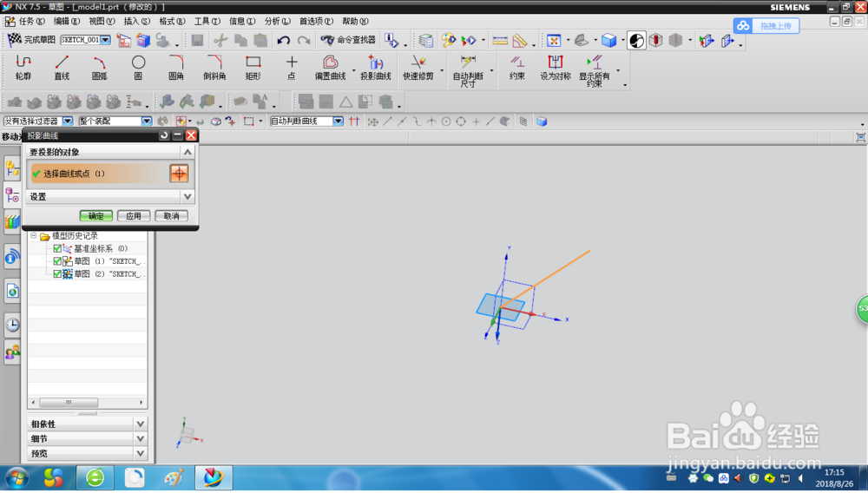Open the 帮助 menu
The image size is (868, 493).
click(x=355, y=21)
